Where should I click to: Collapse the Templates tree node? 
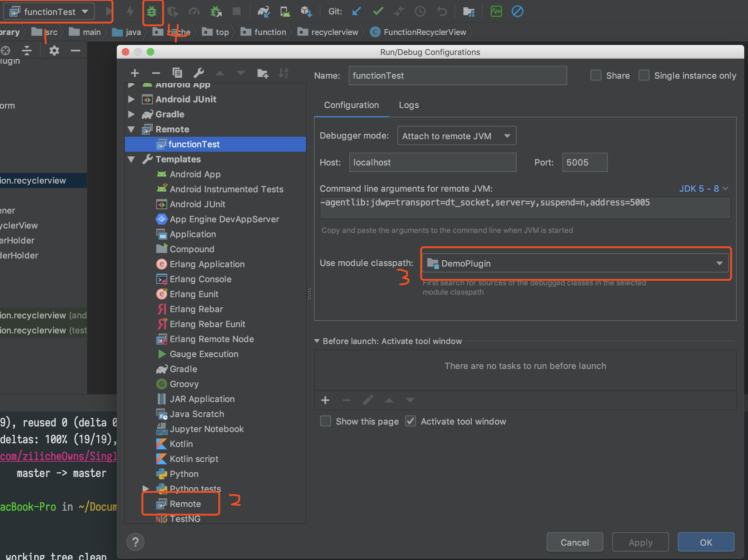[131, 159]
